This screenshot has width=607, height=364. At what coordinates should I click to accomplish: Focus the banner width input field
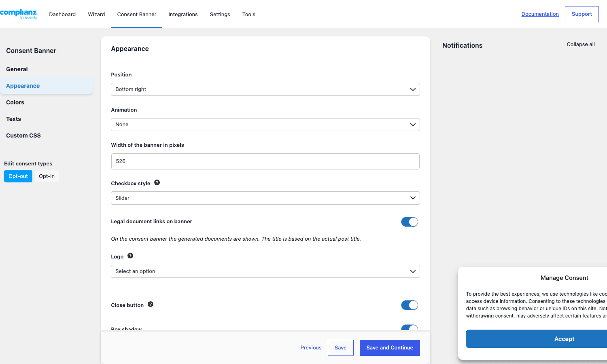click(x=265, y=161)
